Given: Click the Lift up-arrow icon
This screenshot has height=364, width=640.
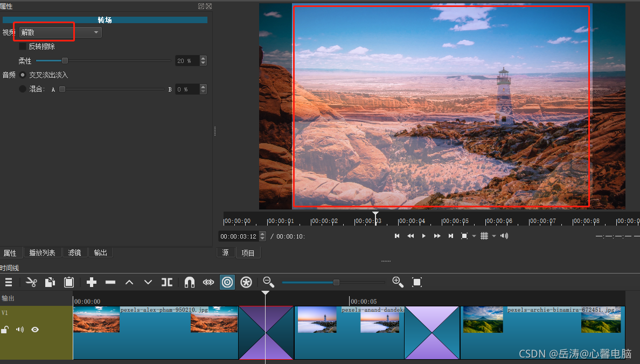Looking at the screenshot, I should (129, 282).
